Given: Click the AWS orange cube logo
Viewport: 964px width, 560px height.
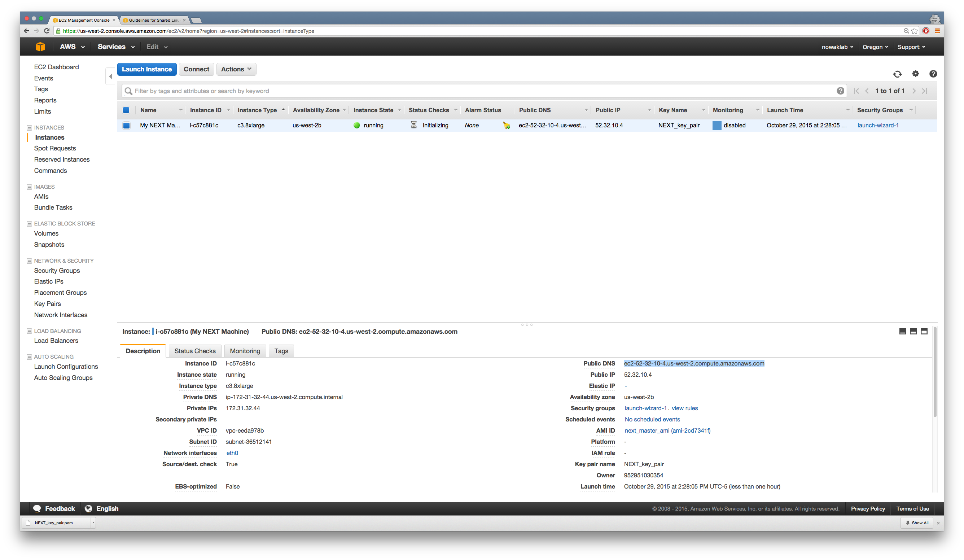Looking at the screenshot, I should tap(40, 47).
